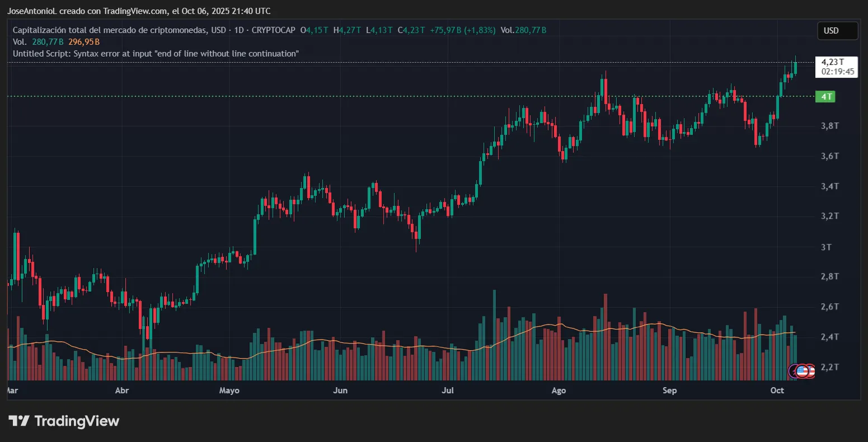Open the US flag economic event markers
The height and width of the screenshot is (442, 868).
[x=802, y=370]
